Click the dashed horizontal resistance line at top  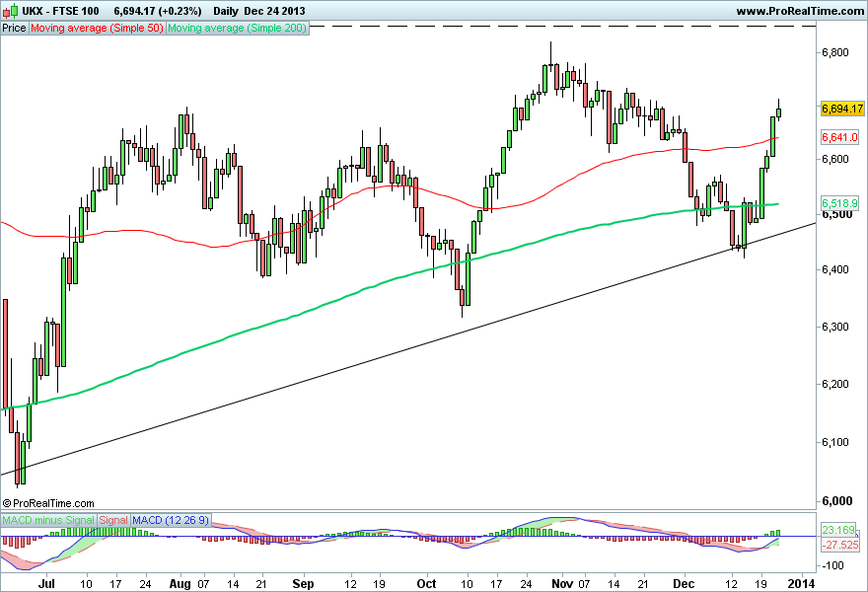pos(562,26)
